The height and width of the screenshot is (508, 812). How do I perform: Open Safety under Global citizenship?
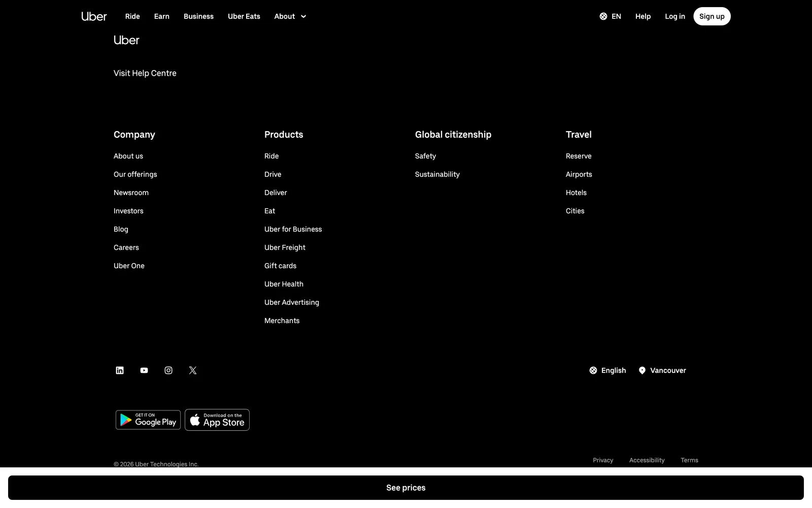pyautogui.click(x=425, y=156)
